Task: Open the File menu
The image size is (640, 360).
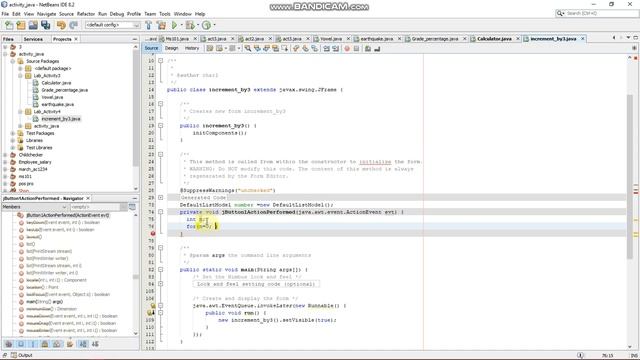Action: point(5,14)
